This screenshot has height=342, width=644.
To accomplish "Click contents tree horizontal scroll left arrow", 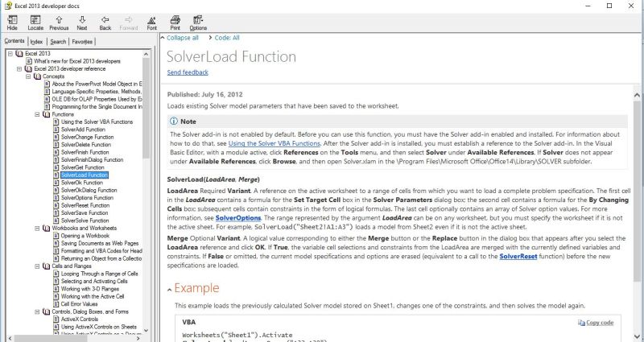I will [10, 339].
